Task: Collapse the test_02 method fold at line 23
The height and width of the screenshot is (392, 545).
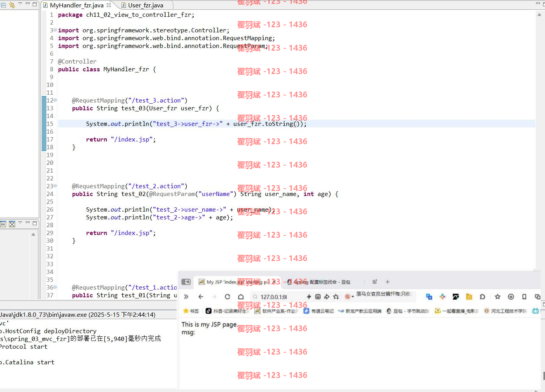Action: tap(55, 186)
